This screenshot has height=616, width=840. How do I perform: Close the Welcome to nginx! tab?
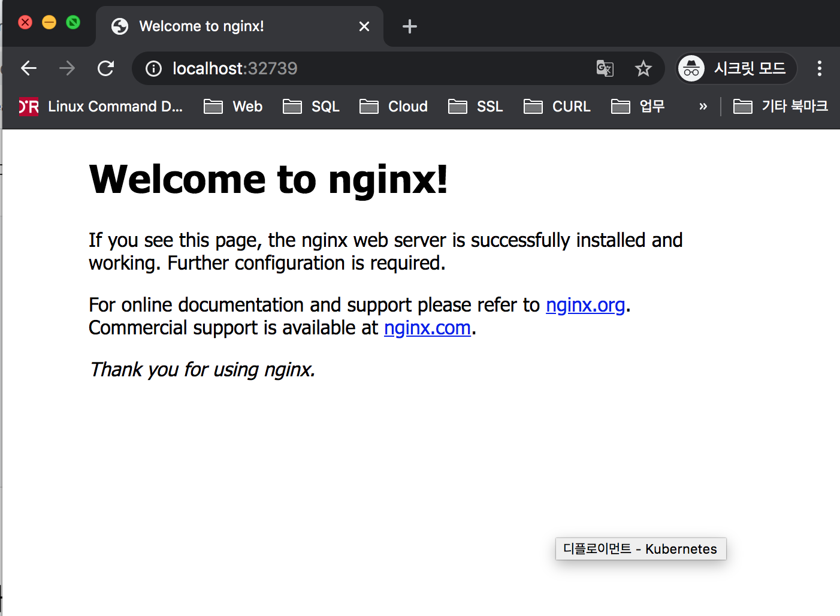(364, 26)
